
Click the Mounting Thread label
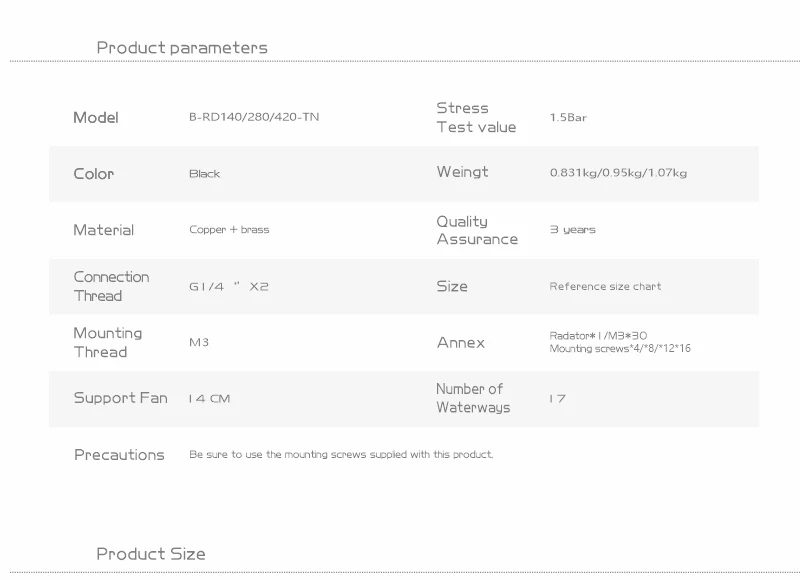(107, 342)
